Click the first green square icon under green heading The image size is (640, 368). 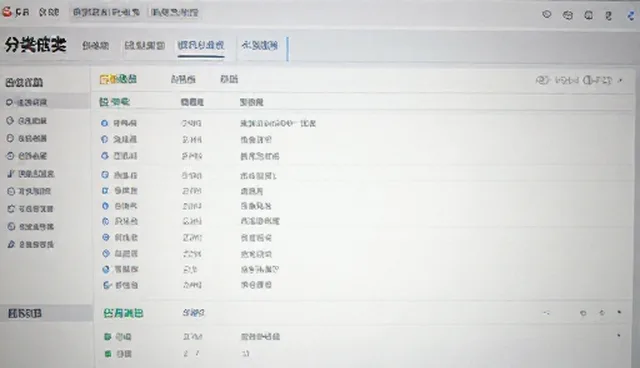(107, 337)
